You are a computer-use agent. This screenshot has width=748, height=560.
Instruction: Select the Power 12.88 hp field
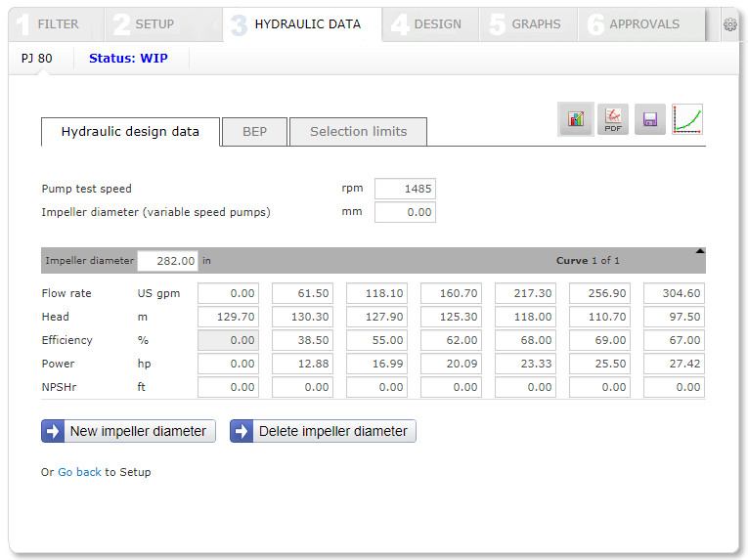coord(302,364)
